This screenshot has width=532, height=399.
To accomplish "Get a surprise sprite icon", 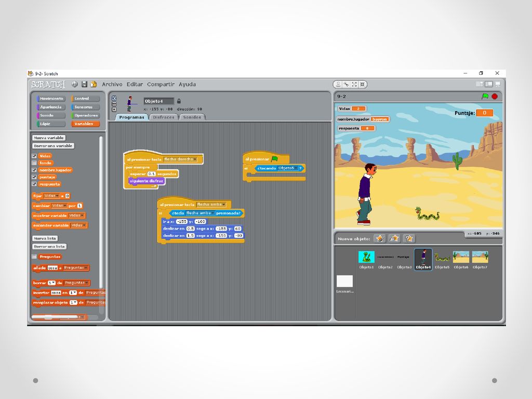I will [408, 238].
